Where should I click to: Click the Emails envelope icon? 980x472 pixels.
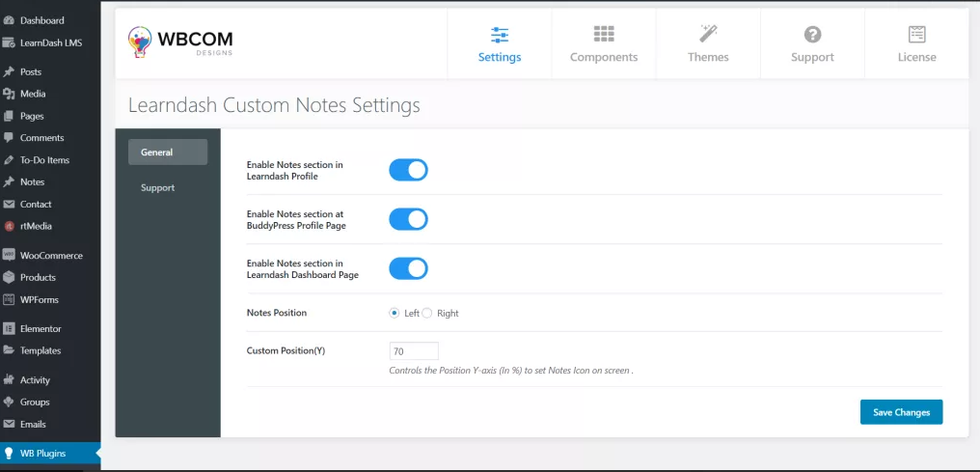click(x=9, y=424)
